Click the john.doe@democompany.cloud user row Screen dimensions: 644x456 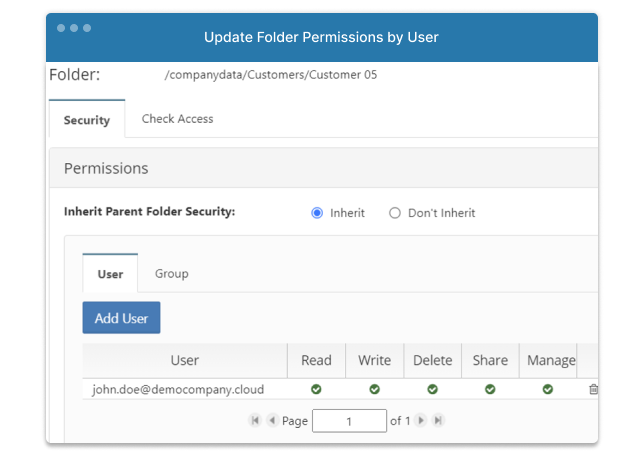[340, 389]
